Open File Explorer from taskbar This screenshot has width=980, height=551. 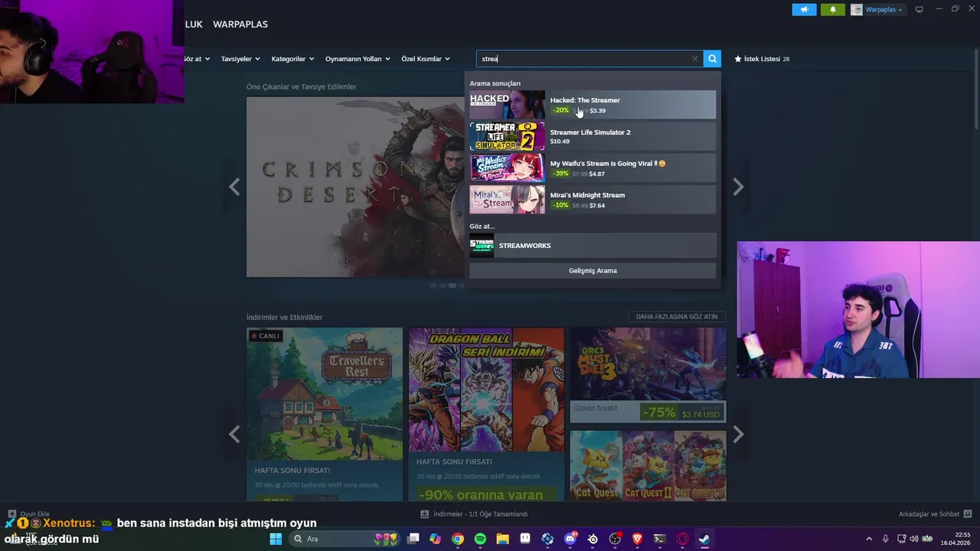point(503,539)
